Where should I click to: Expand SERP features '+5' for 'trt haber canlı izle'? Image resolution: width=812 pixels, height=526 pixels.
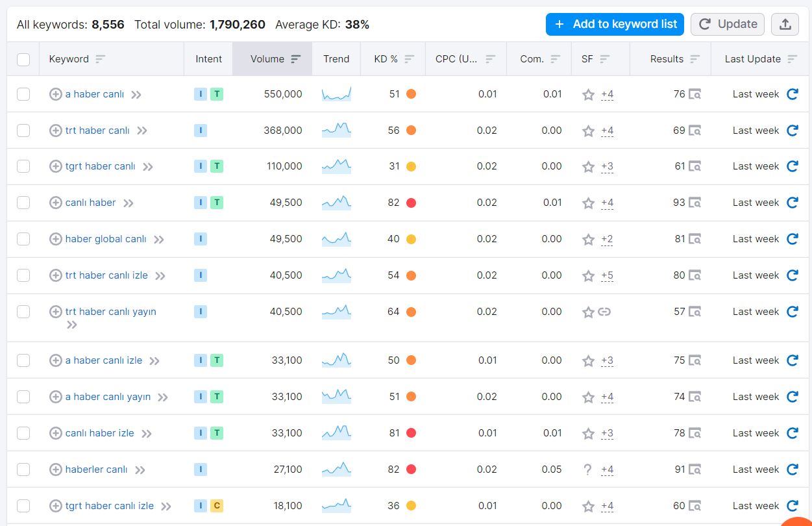click(x=607, y=275)
